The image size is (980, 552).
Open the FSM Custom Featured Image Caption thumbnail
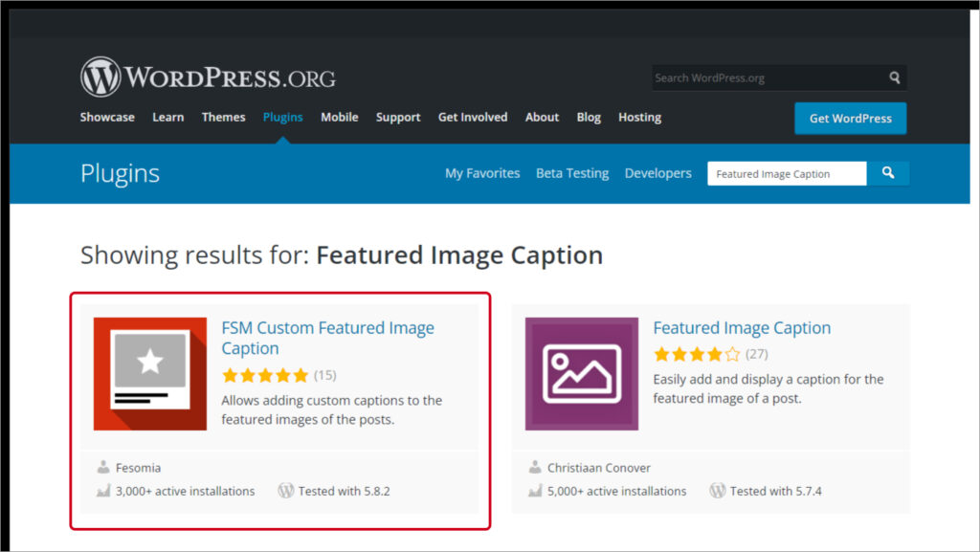[x=149, y=373]
